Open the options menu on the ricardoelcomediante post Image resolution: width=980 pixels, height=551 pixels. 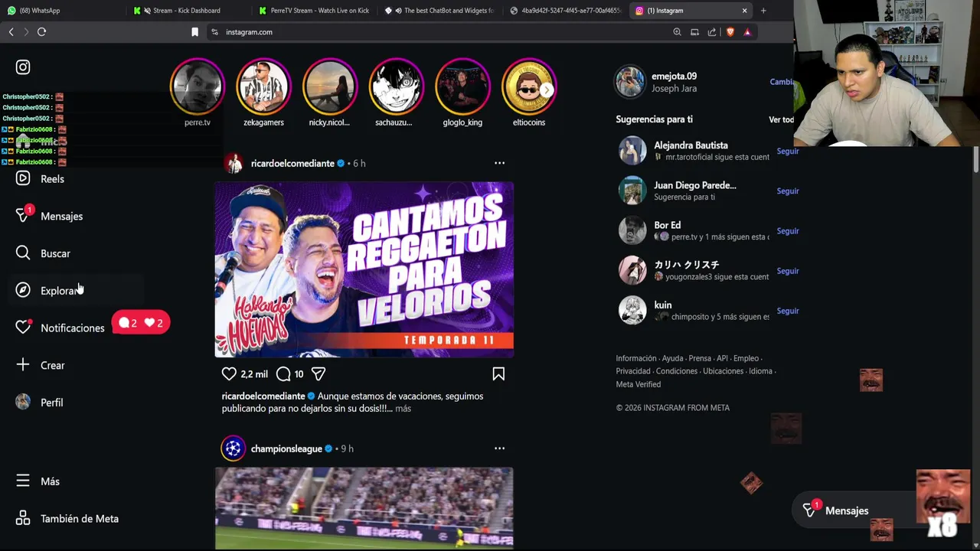click(499, 163)
